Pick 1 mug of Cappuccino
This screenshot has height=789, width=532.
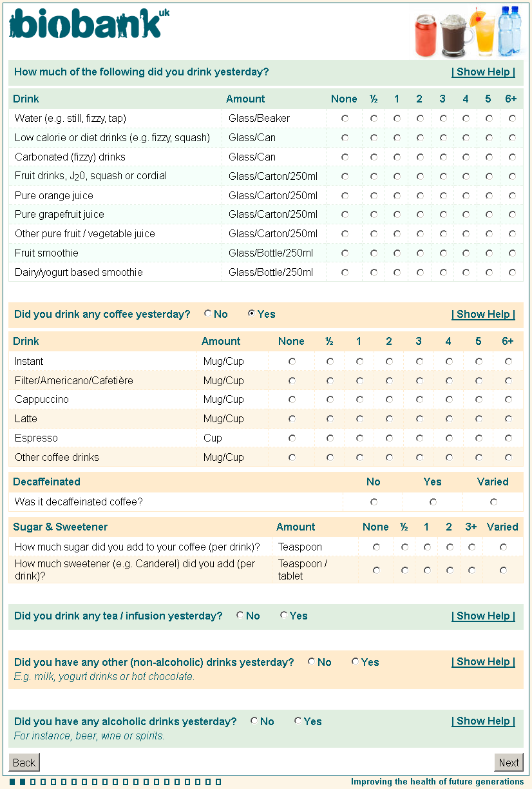coord(359,400)
